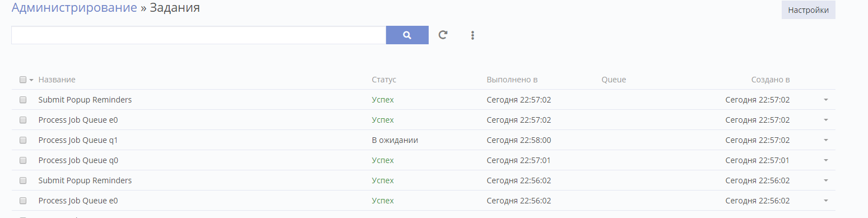Open Process Job Queue q1 job
This screenshot has height=218, width=868.
[x=78, y=140]
